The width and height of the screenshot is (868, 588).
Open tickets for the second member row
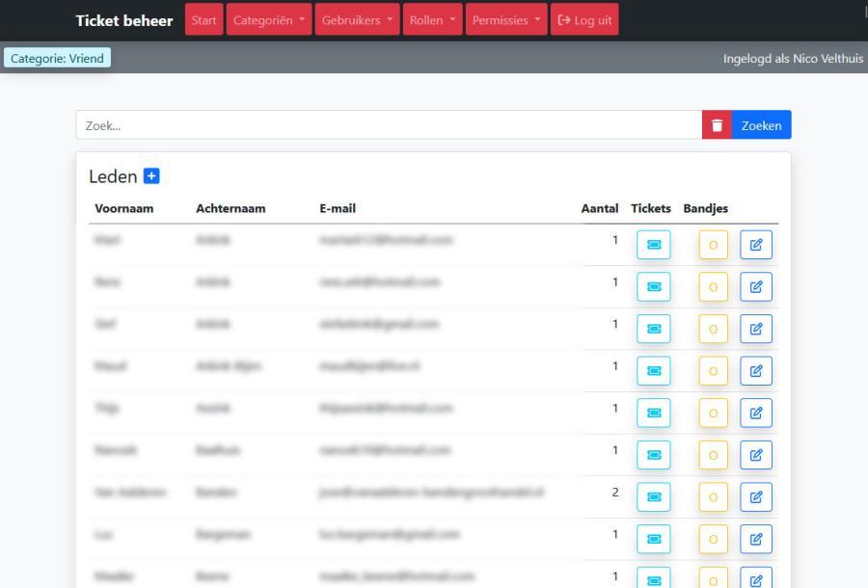coord(653,286)
